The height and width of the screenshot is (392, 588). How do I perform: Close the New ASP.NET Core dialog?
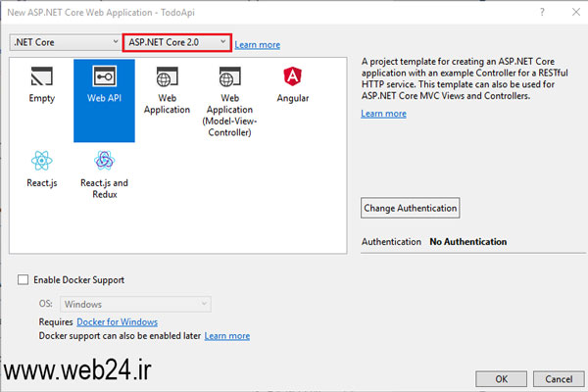coord(576,13)
